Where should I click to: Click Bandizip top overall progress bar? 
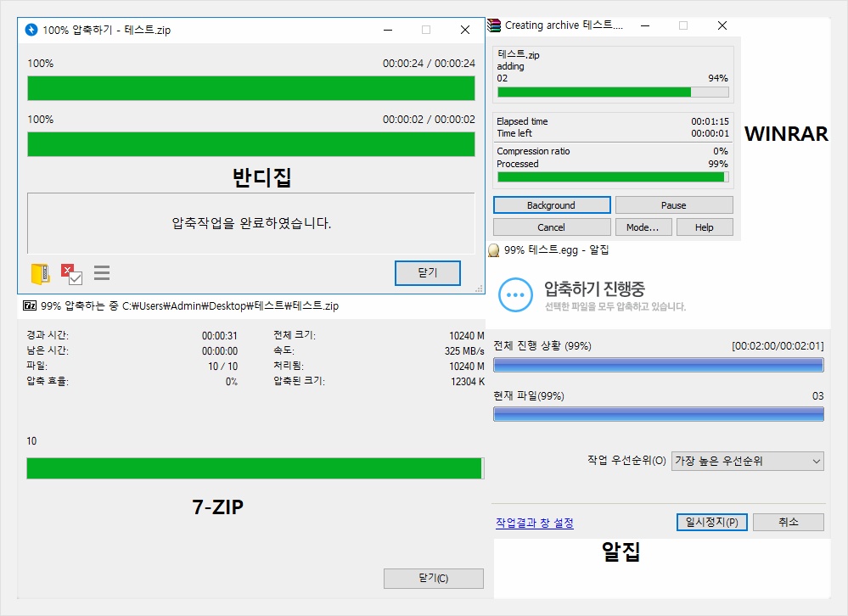(251, 88)
